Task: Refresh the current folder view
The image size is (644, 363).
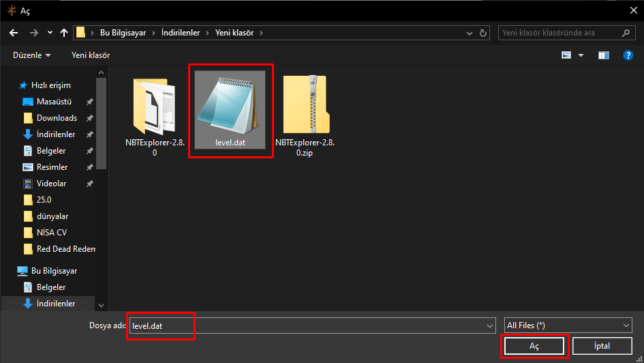Action: pos(483,33)
